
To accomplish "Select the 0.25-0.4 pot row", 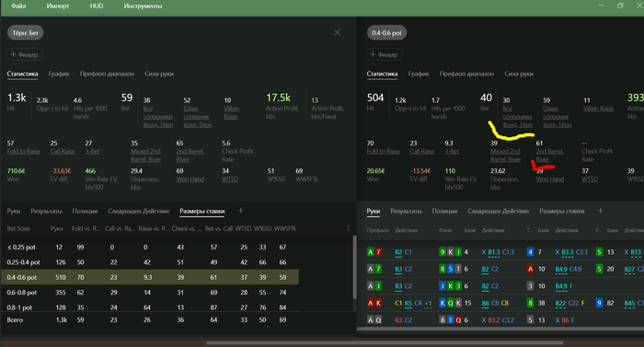I will coord(150,262).
